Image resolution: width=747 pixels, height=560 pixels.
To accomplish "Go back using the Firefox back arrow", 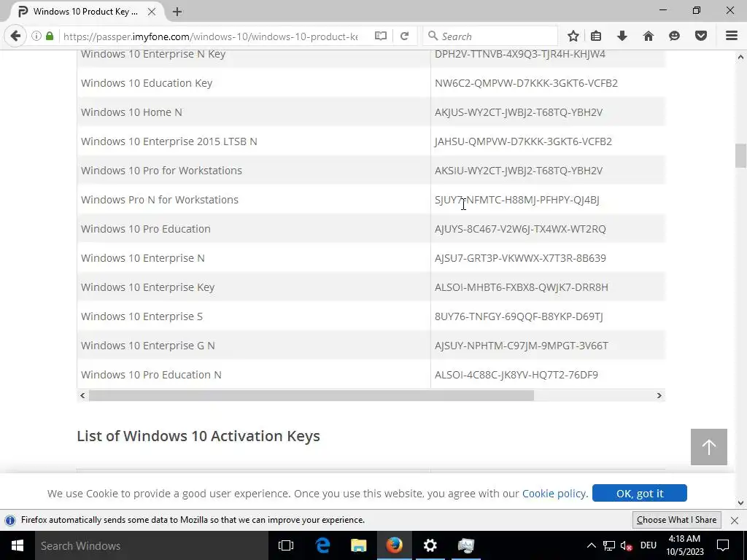I will tap(15, 36).
